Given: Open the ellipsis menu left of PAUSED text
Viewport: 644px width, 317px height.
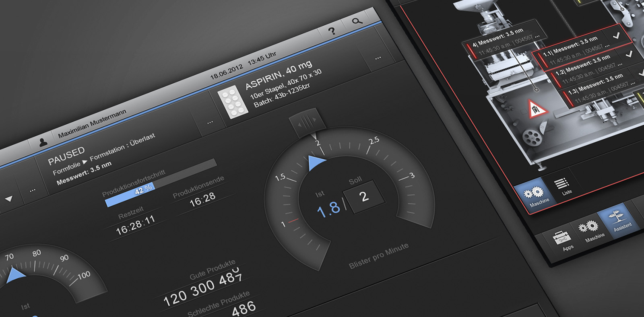Looking at the screenshot, I should click(x=33, y=190).
